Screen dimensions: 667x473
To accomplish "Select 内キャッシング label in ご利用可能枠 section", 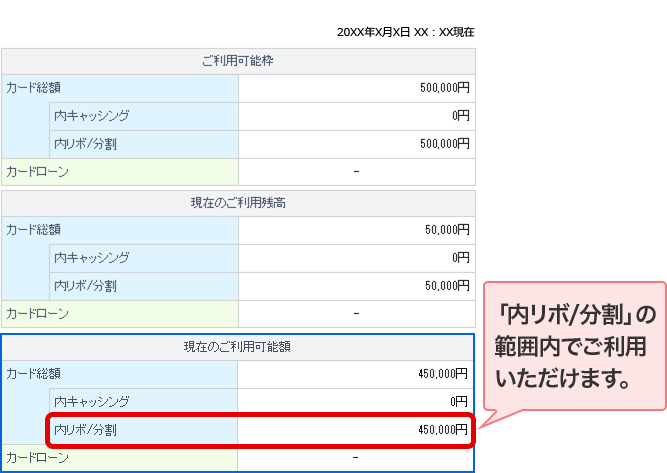I will tap(92, 116).
